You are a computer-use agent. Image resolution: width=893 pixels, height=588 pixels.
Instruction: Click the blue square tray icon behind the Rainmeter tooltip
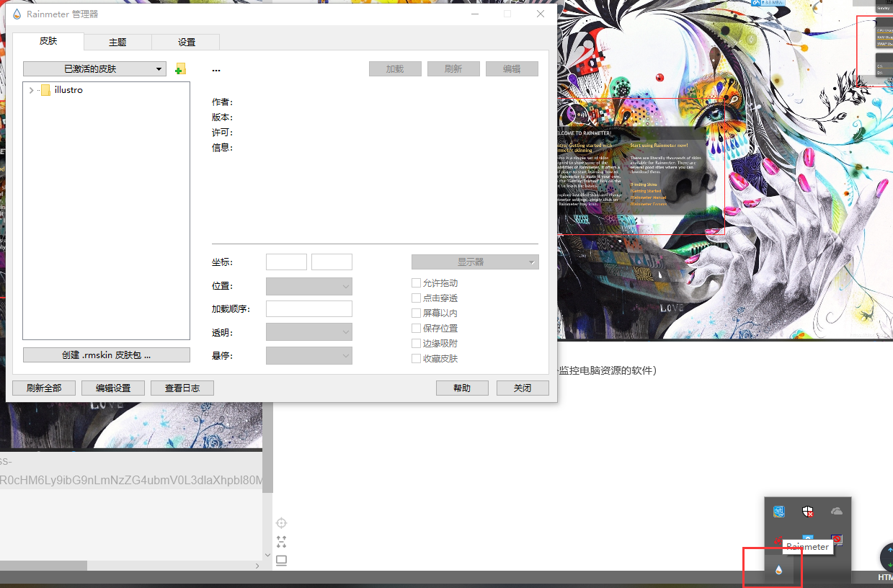(x=808, y=538)
